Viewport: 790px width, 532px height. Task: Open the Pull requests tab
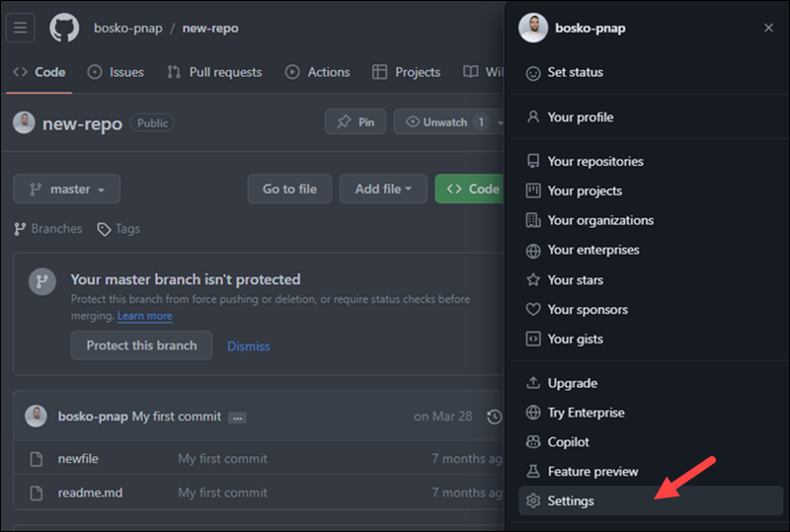214,72
